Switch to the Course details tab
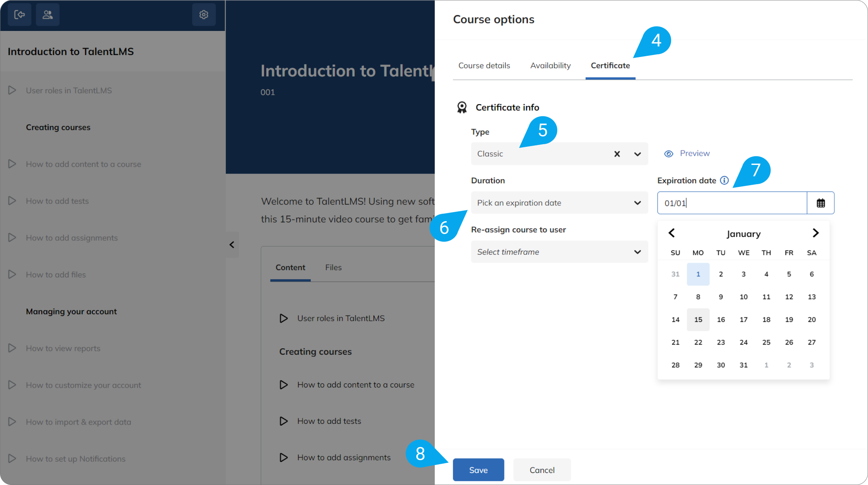This screenshot has height=485, width=868. click(484, 66)
